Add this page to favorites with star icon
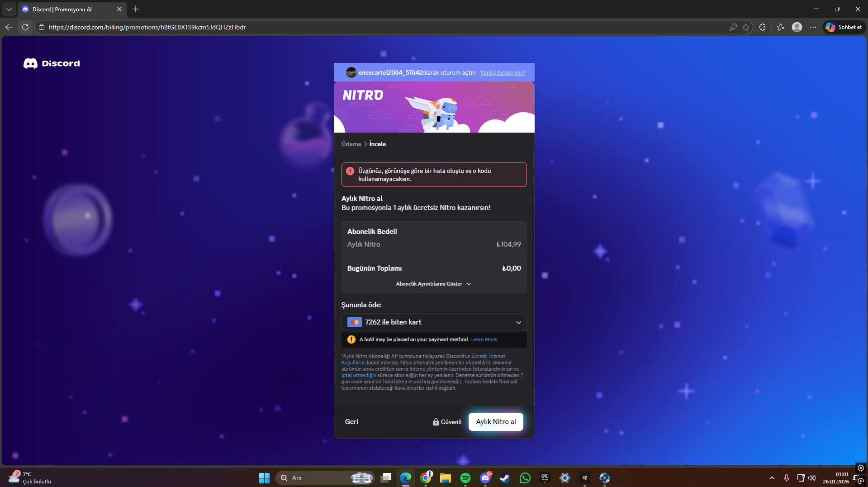 746,27
